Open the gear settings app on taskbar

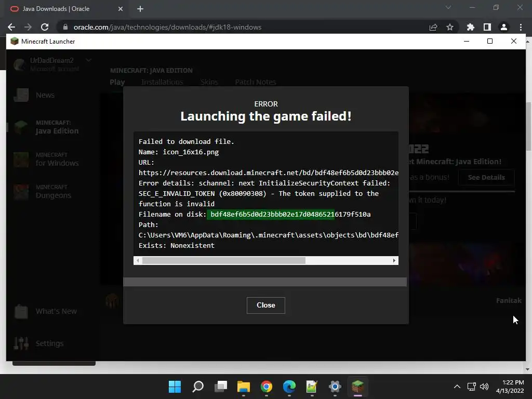(335, 387)
